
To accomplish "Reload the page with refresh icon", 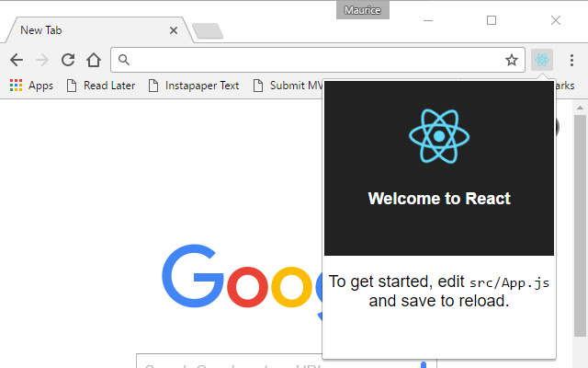I will point(68,60).
